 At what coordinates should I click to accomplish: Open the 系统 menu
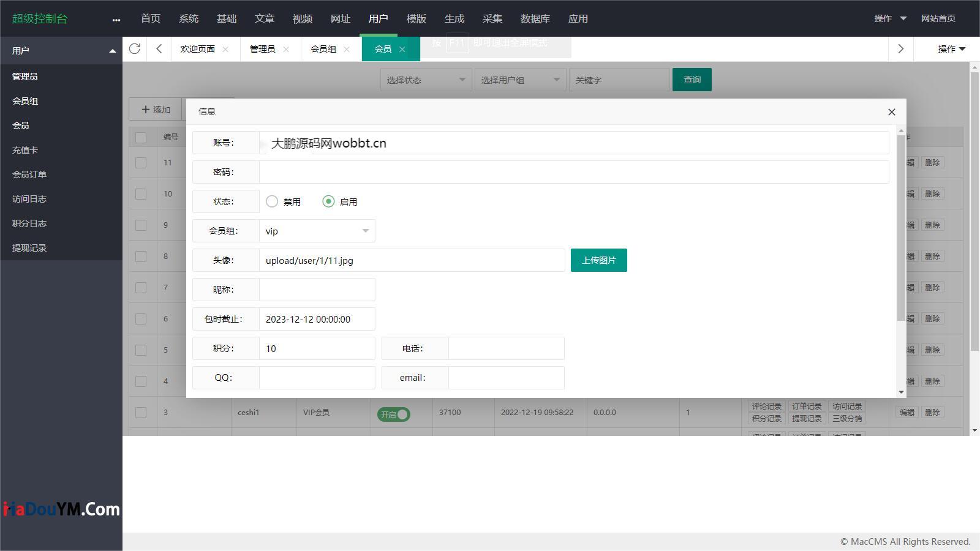(x=189, y=18)
